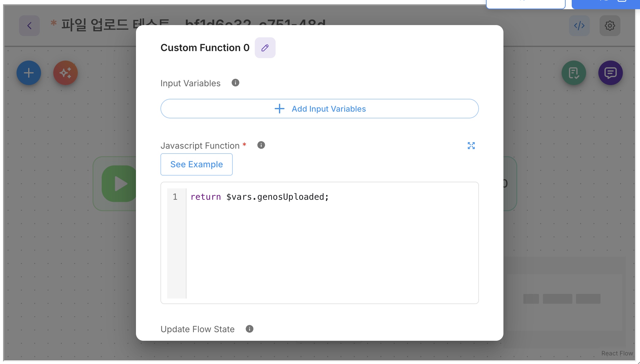Click the See Example button
Image resolution: width=640 pixels, height=364 pixels.
coord(196,165)
